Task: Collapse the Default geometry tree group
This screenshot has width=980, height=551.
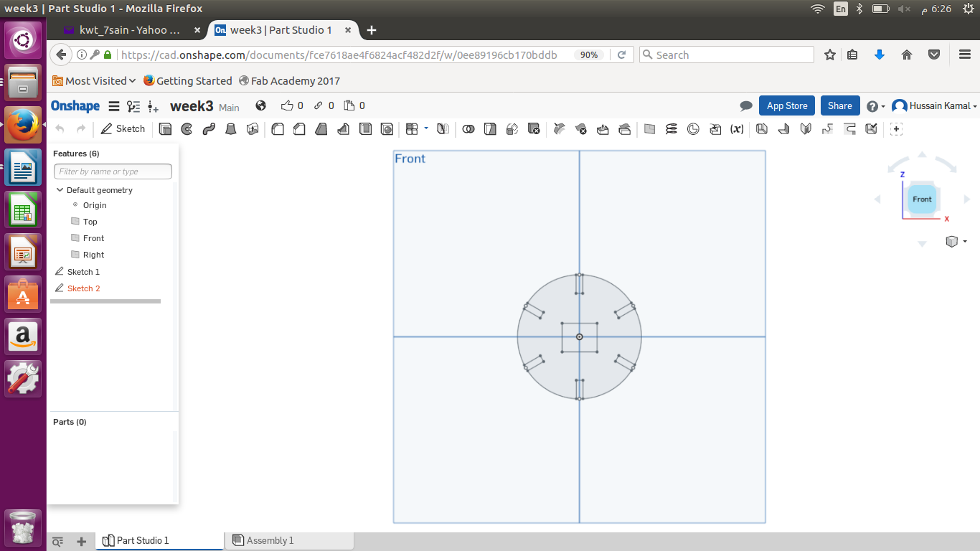Action: coord(60,190)
